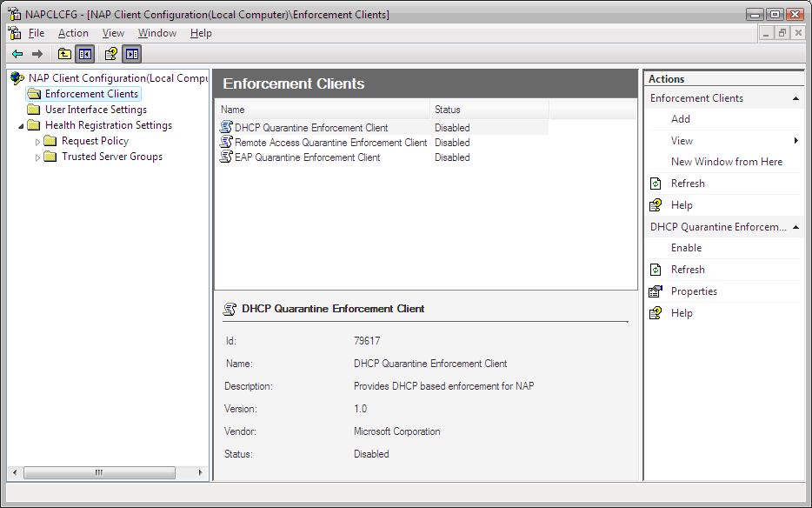Click the Back arrow toolbar icon
812x508 pixels.
click(x=17, y=54)
